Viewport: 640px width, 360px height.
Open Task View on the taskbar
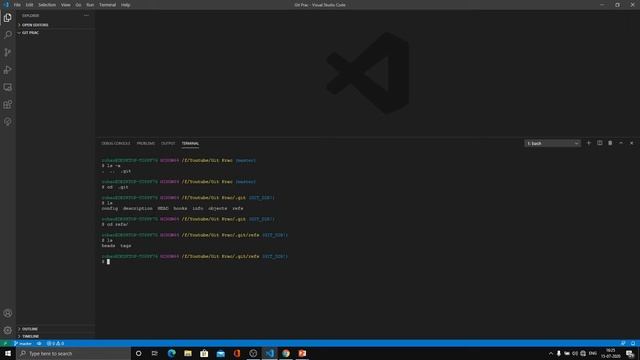(x=155, y=353)
